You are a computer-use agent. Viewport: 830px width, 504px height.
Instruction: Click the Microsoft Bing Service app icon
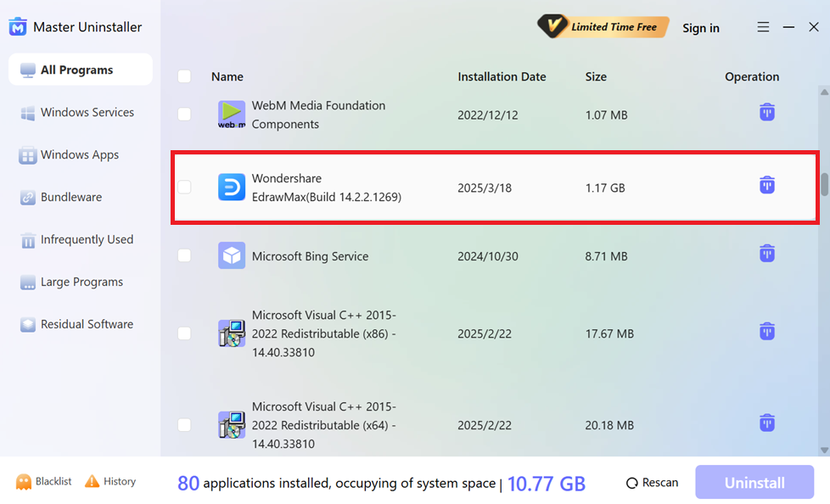coord(232,255)
